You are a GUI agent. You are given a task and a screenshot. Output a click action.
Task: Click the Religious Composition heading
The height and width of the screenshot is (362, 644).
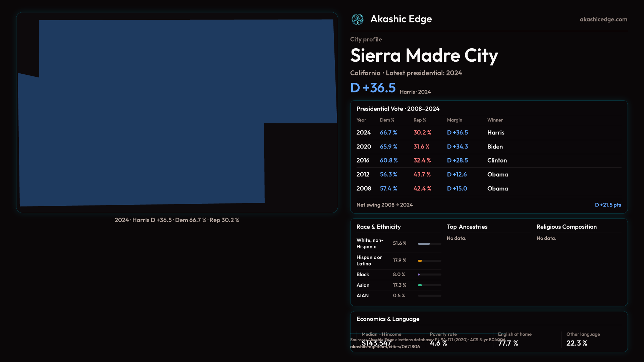[x=566, y=227]
